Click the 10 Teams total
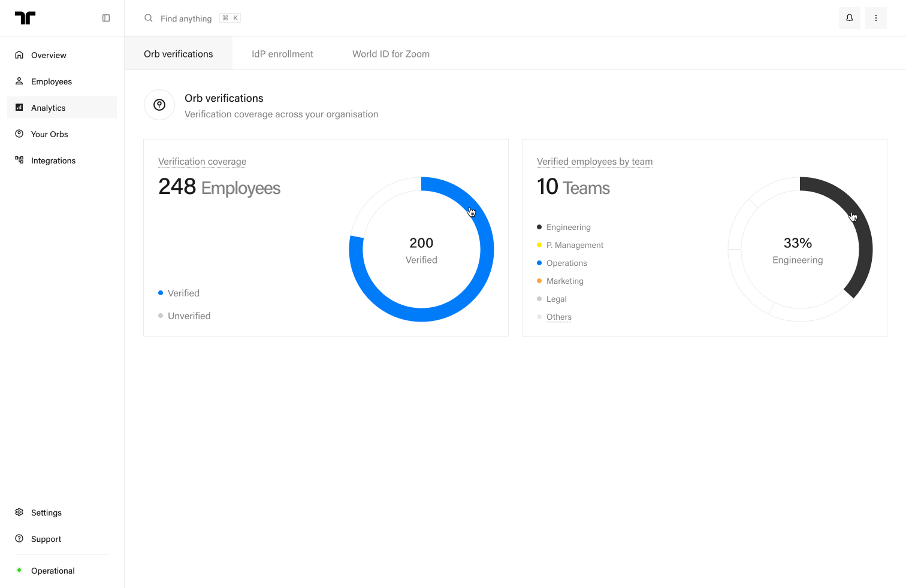This screenshot has height=588, width=906. (x=573, y=187)
